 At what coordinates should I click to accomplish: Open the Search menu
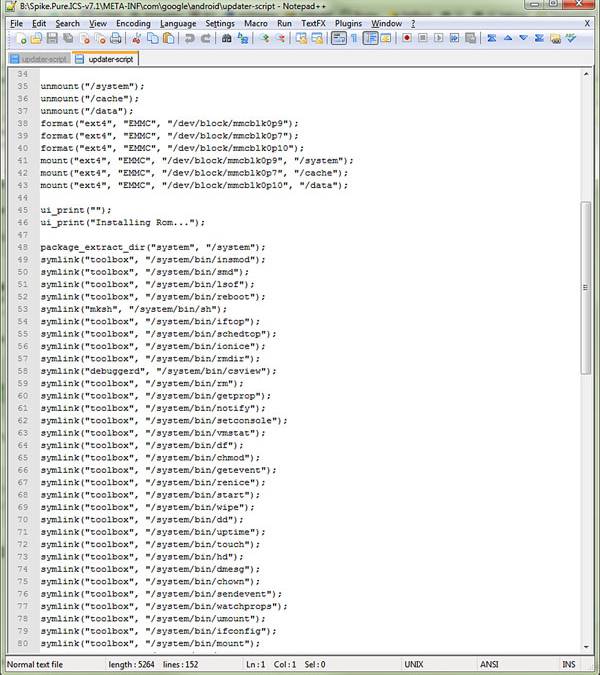[68, 24]
